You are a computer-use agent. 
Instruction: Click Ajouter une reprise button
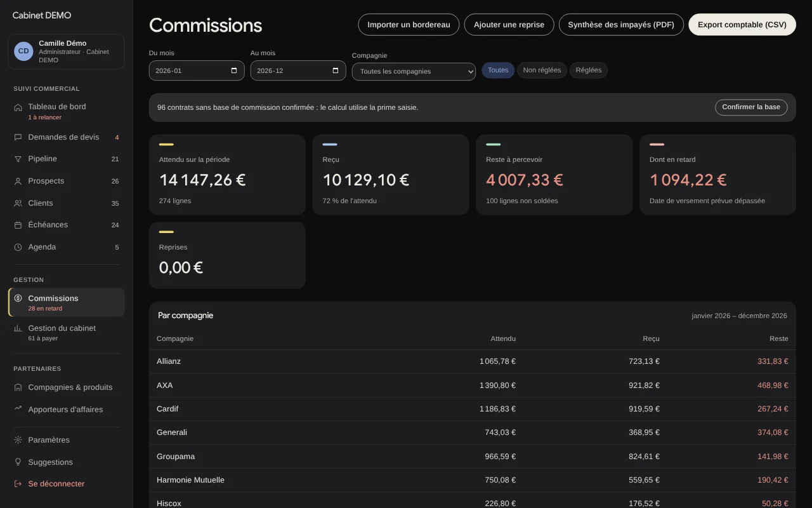tap(509, 25)
